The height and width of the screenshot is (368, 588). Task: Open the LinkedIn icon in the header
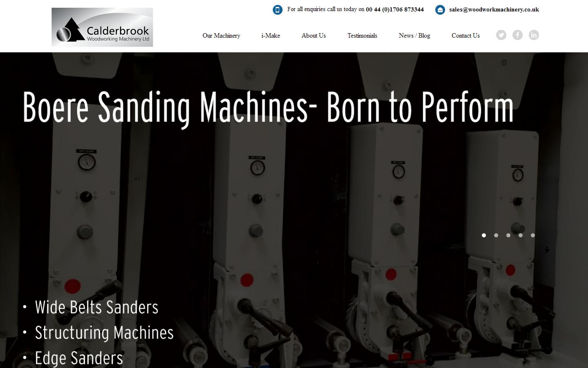click(534, 35)
